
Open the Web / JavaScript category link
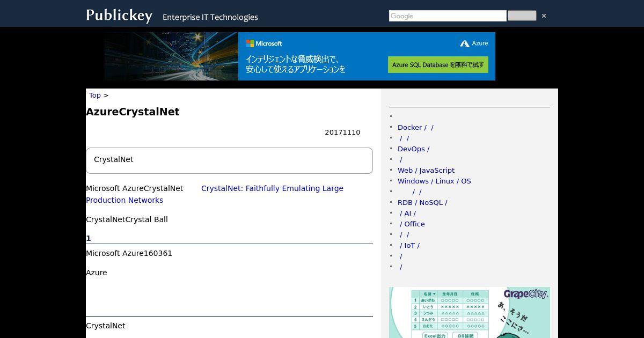[426, 170]
